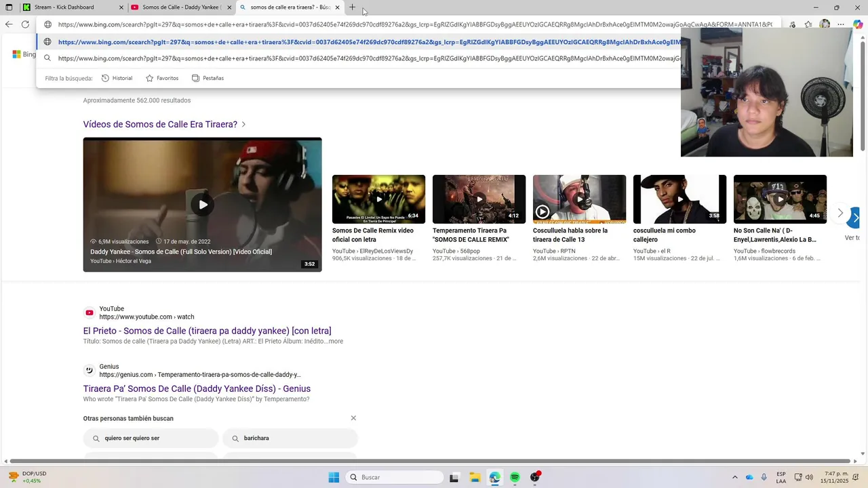Open No Son Calle Na' video thumbnail

(780, 199)
